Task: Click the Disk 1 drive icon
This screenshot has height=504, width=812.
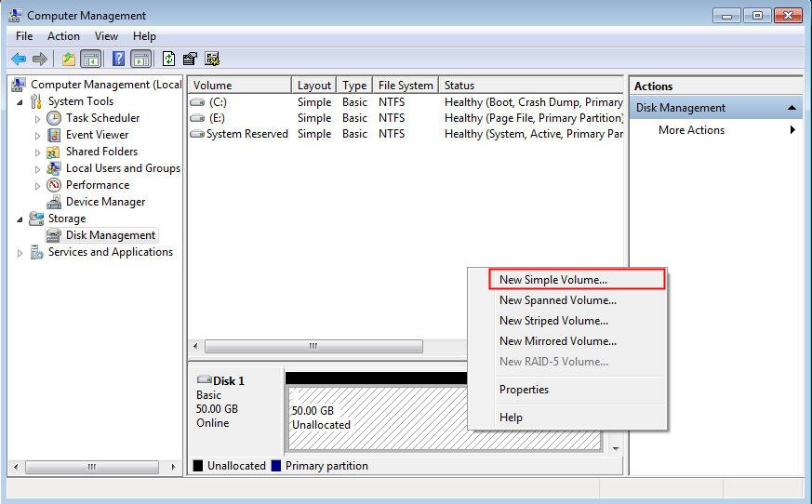Action: 205,379
